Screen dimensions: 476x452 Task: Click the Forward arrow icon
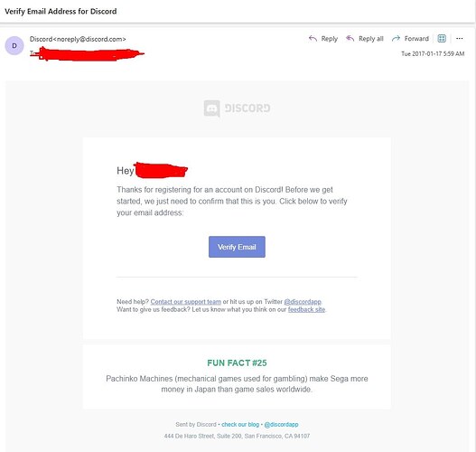click(x=396, y=39)
